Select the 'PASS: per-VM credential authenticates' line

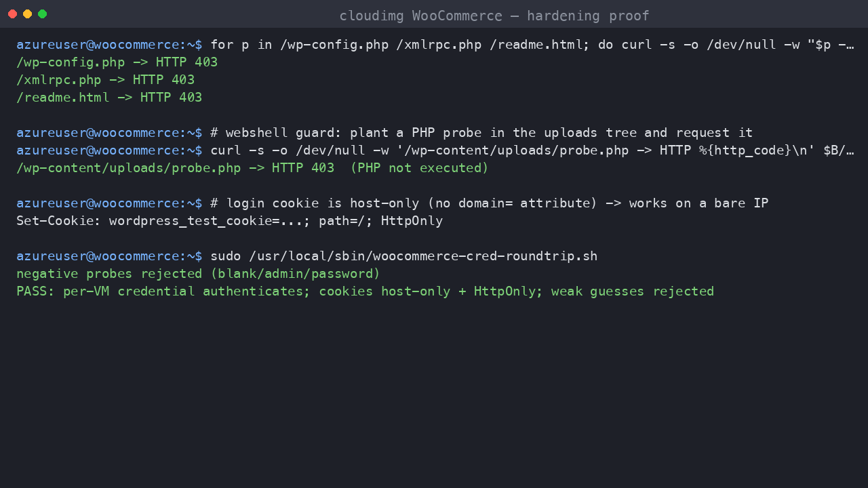tap(366, 291)
